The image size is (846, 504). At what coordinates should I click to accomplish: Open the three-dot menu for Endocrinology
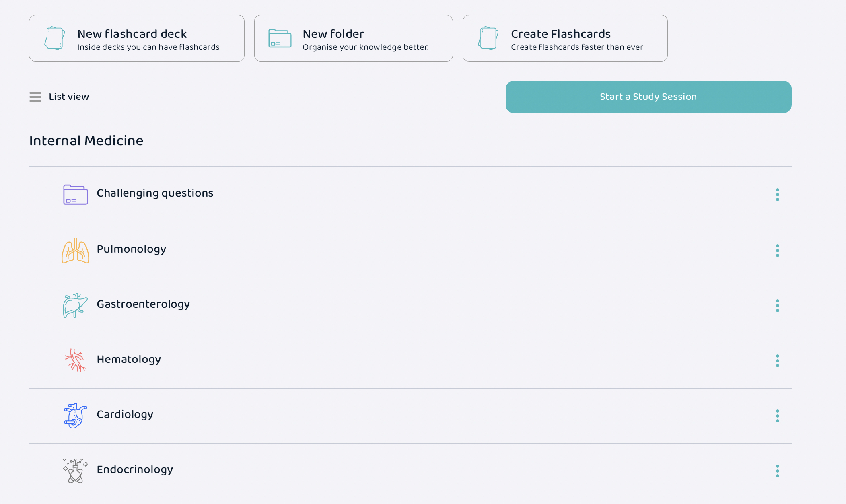(778, 471)
